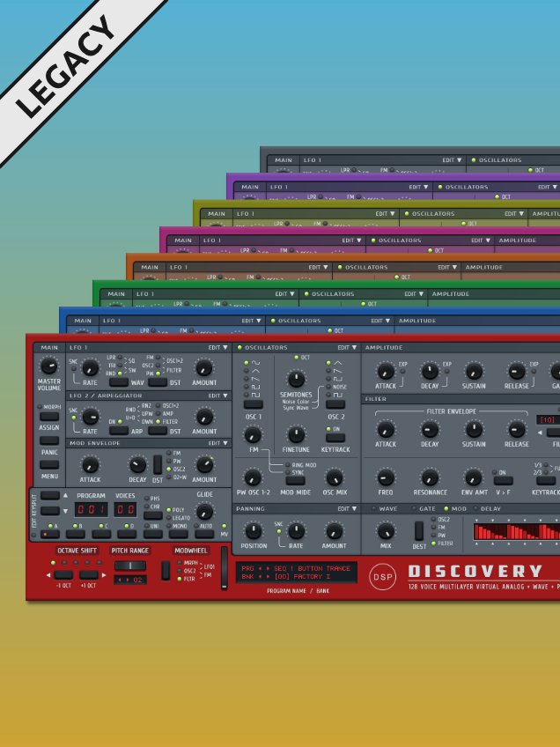Image resolution: width=560 pixels, height=747 pixels.
Task: Click the Modwheel vertical slider
Action: click(x=224, y=568)
